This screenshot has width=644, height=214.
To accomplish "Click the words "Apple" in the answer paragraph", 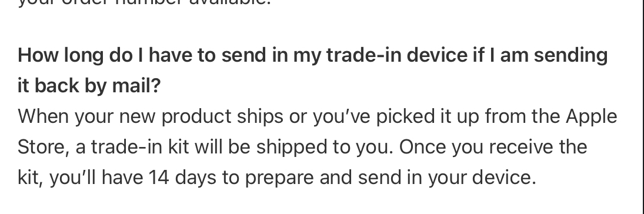I will tap(592, 116).
